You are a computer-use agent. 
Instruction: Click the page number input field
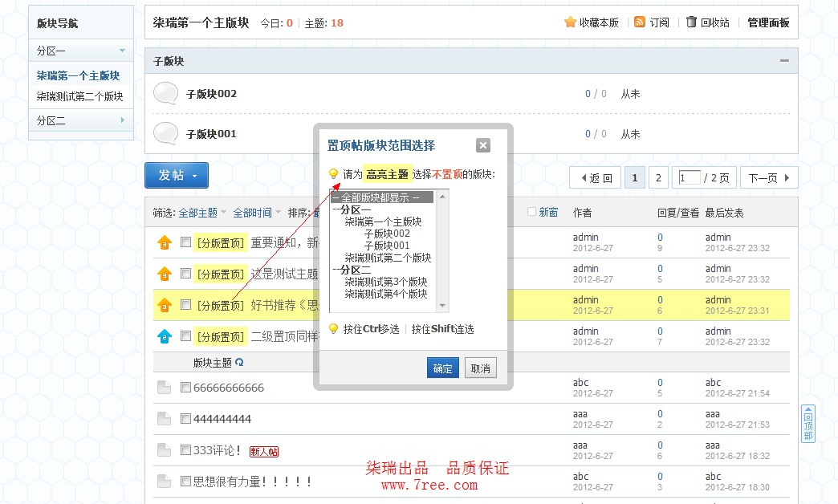[689, 178]
